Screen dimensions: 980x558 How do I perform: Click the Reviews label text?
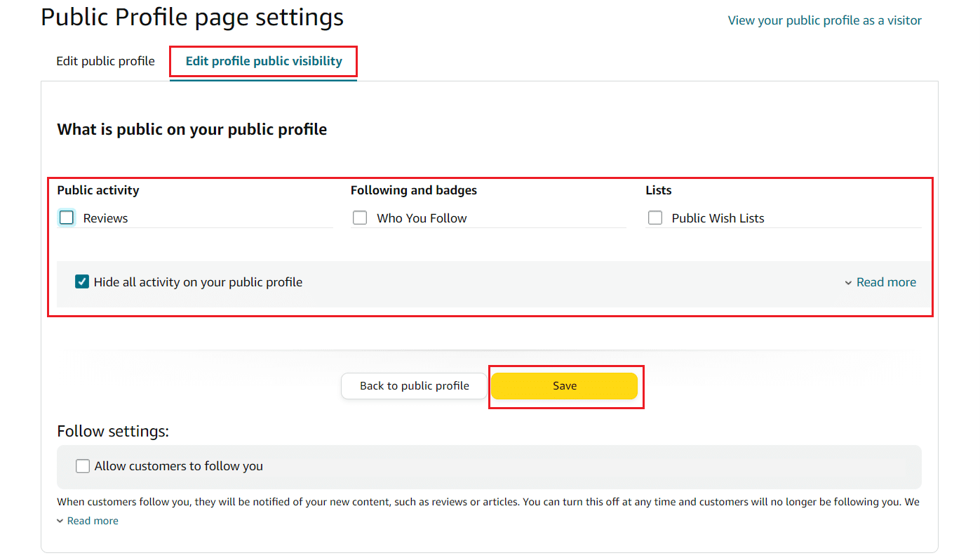pyautogui.click(x=105, y=218)
